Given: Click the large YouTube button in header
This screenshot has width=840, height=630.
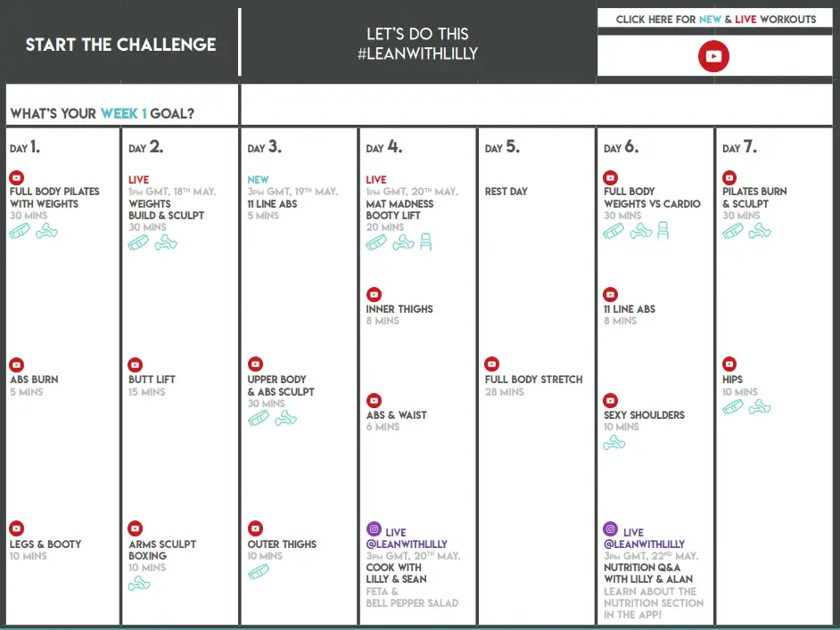Looking at the screenshot, I should (x=713, y=57).
